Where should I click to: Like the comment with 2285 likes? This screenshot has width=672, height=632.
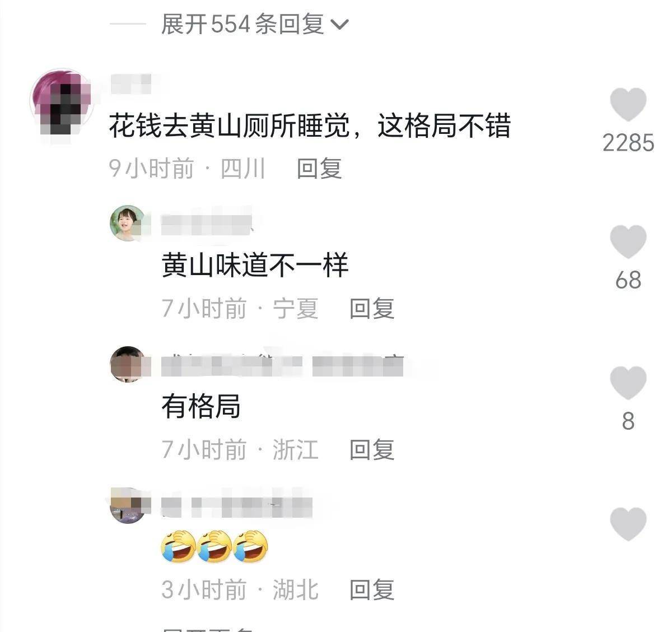pyautogui.click(x=628, y=105)
